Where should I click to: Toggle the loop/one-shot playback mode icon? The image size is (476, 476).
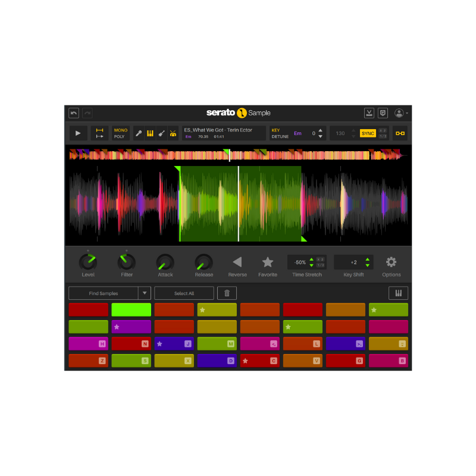99,133
